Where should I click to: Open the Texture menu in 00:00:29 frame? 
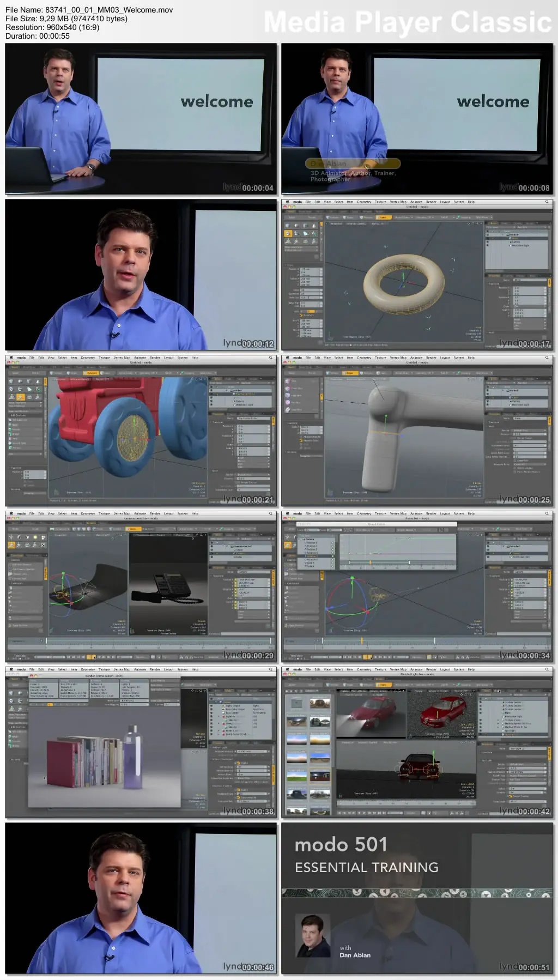click(104, 513)
